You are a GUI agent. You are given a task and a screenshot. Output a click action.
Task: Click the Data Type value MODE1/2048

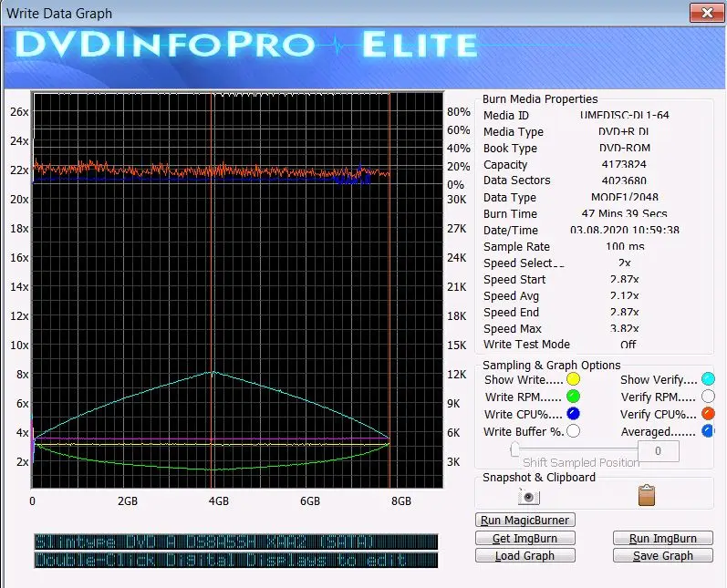click(x=625, y=197)
